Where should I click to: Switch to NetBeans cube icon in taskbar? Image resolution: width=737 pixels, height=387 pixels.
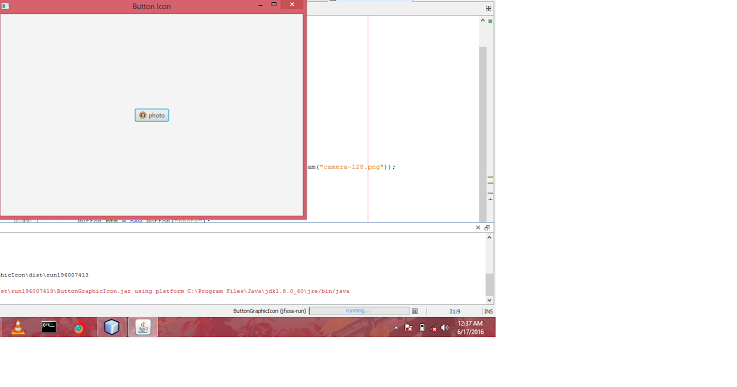(x=111, y=327)
